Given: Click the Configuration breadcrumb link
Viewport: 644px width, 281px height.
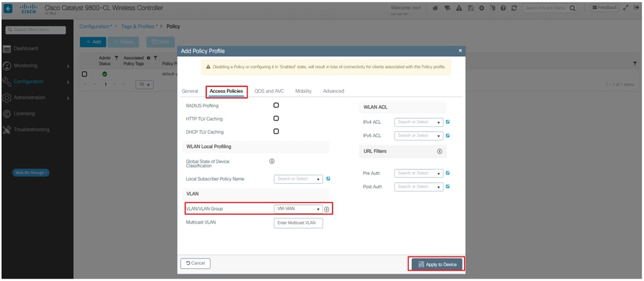Looking at the screenshot, I should 95,26.
